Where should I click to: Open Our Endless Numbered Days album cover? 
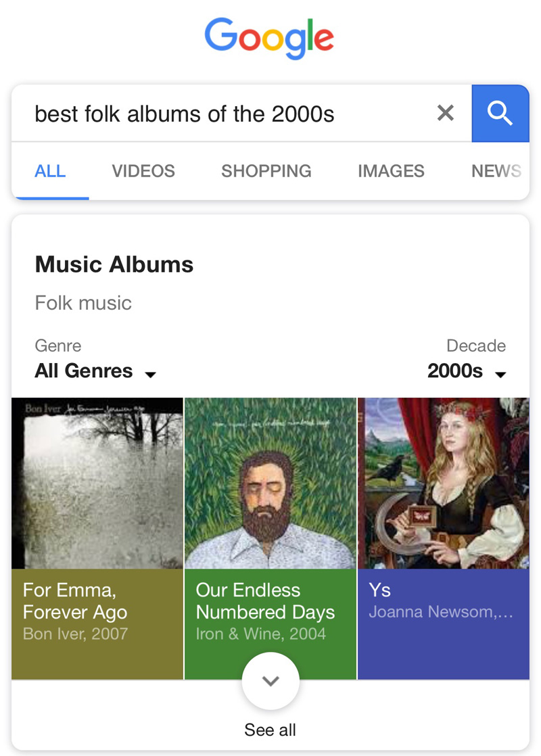click(x=270, y=483)
